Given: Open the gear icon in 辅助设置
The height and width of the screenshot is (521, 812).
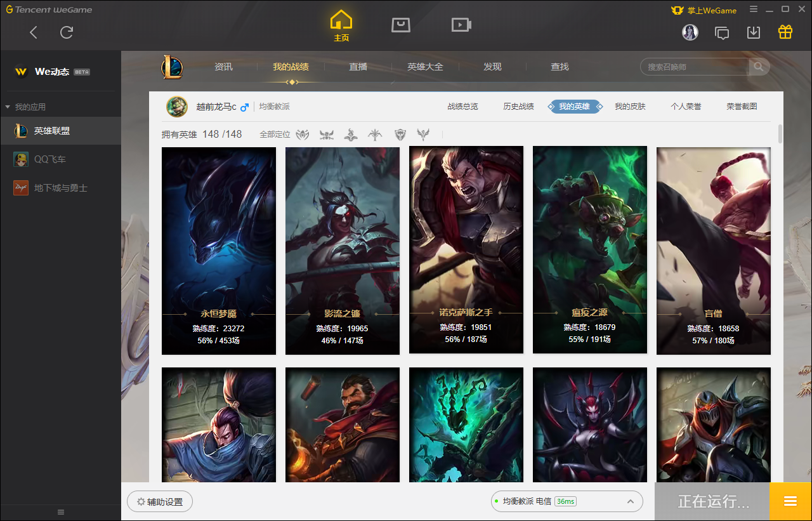Looking at the screenshot, I should coord(141,502).
